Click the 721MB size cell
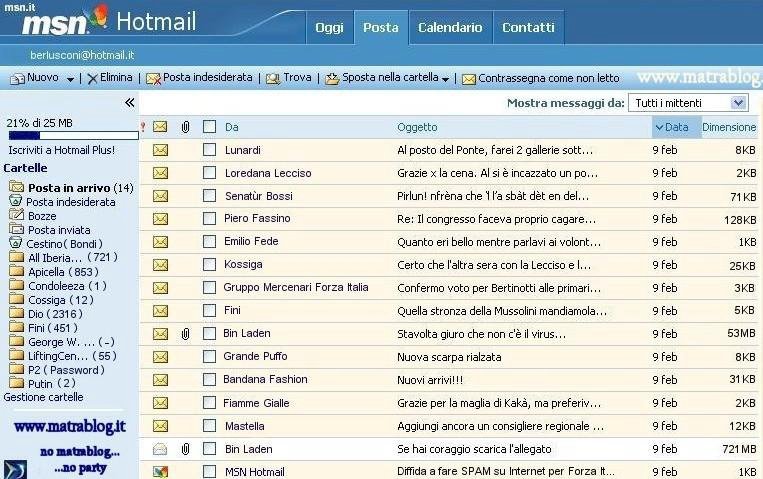This screenshot has height=479, width=763. (739, 449)
